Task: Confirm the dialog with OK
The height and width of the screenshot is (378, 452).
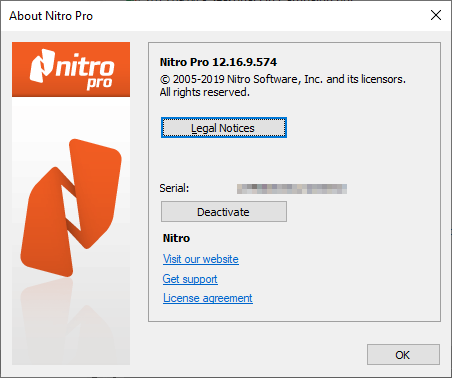Action: pos(403,355)
